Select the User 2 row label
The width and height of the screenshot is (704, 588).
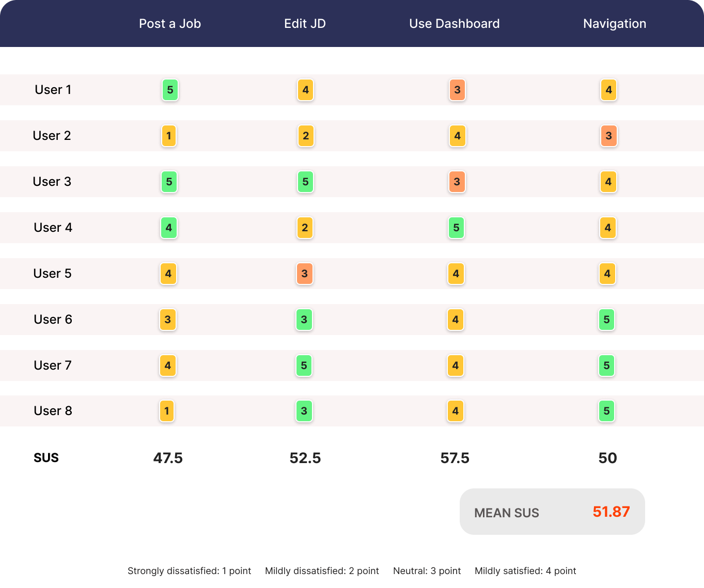pos(52,136)
